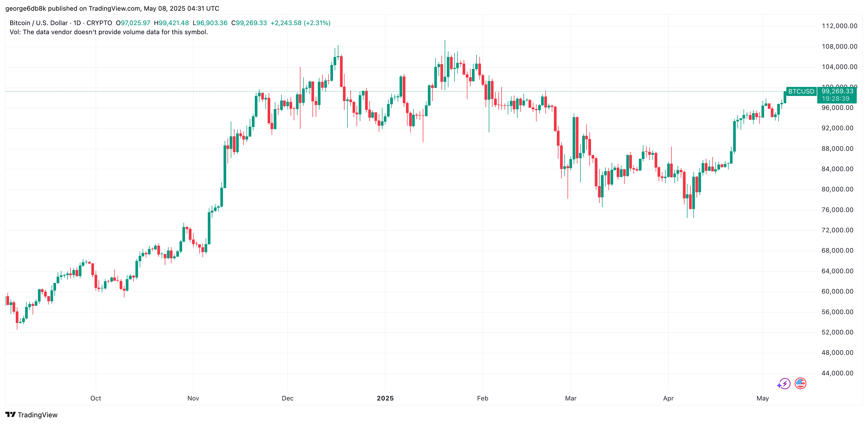The height and width of the screenshot is (424, 868).
Task: Click the 99,269.33 current price badge
Action: tap(837, 91)
